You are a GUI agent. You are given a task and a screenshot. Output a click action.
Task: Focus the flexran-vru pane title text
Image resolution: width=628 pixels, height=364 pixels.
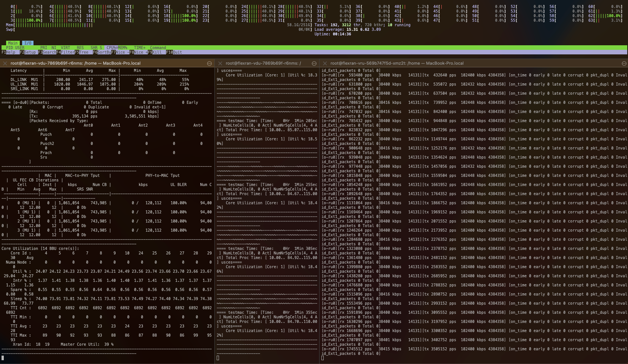click(x=397, y=64)
